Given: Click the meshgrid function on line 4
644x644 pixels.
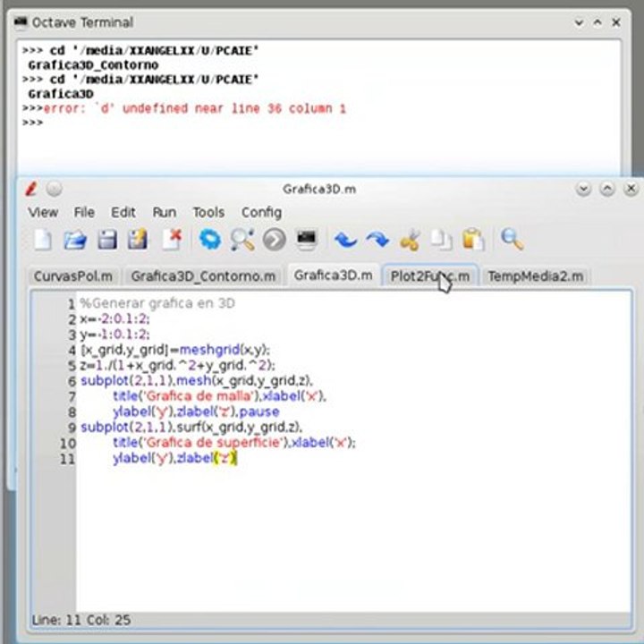Looking at the screenshot, I should coord(210,350).
